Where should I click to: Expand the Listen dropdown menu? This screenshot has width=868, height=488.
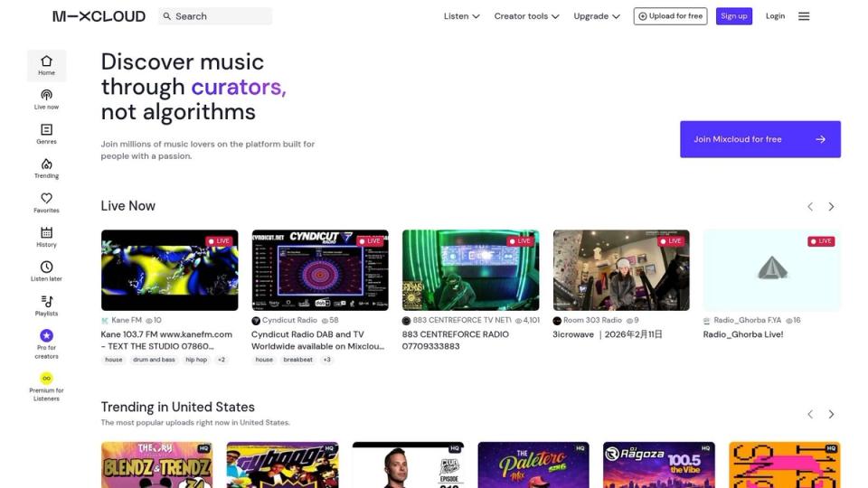click(461, 16)
